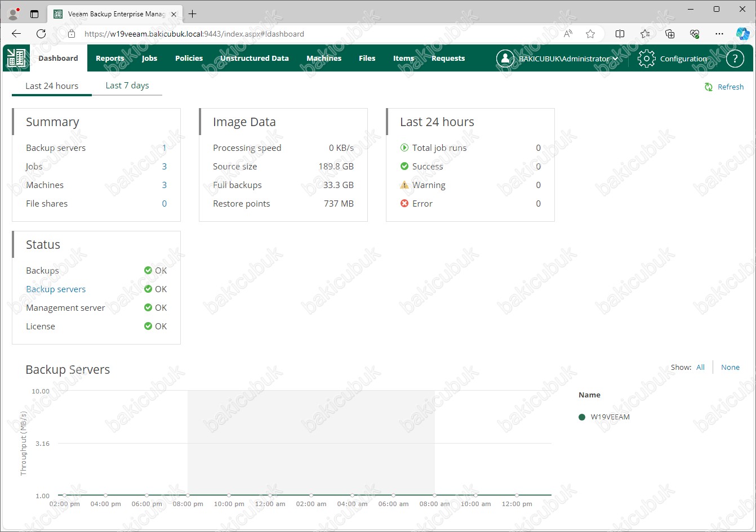Viewport: 756px width, 532px height.
Task: Switch to the Last 7 days tab
Action: click(127, 86)
